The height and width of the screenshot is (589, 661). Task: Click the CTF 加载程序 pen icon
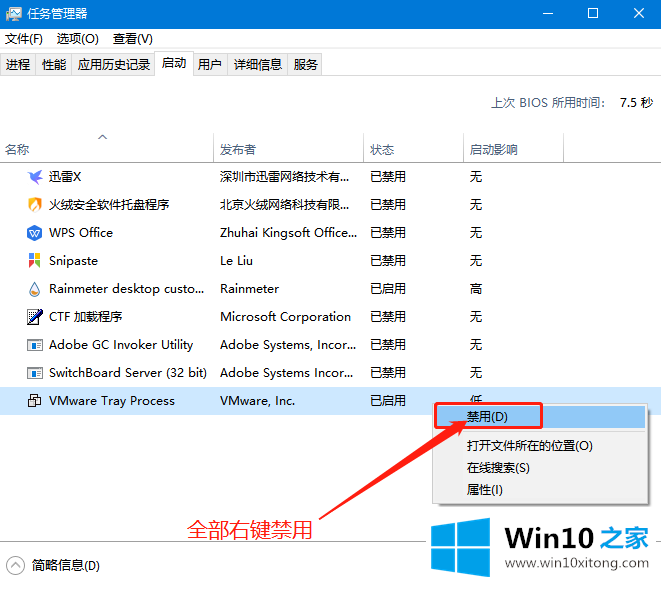click(x=35, y=317)
